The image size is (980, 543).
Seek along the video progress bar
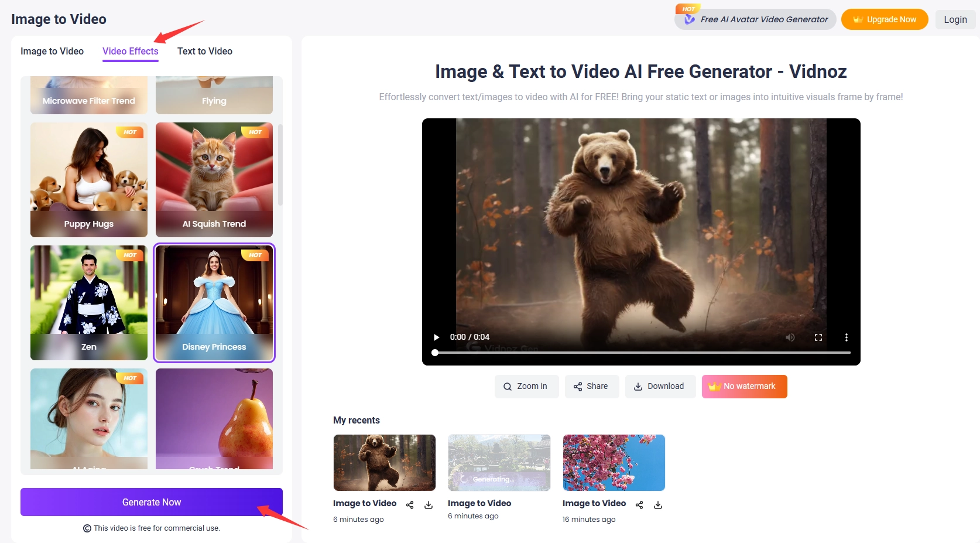point(641,353)
